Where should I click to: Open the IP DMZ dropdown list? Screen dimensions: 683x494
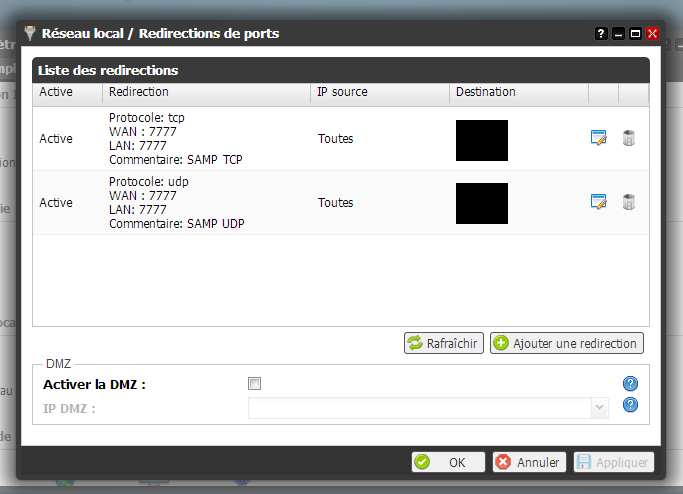599,408
